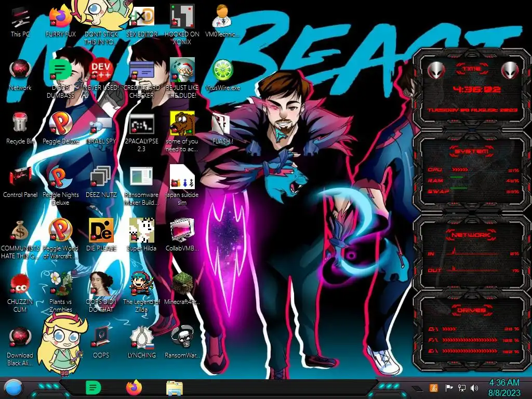Click the Start orb on the taskbar
Viewport: 532px width, 399px height.
click(13, 389)
